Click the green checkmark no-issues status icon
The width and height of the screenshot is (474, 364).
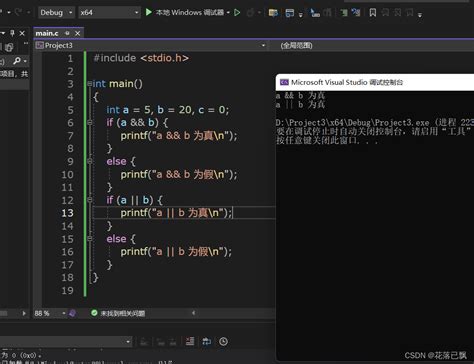[x=94, y=313]
